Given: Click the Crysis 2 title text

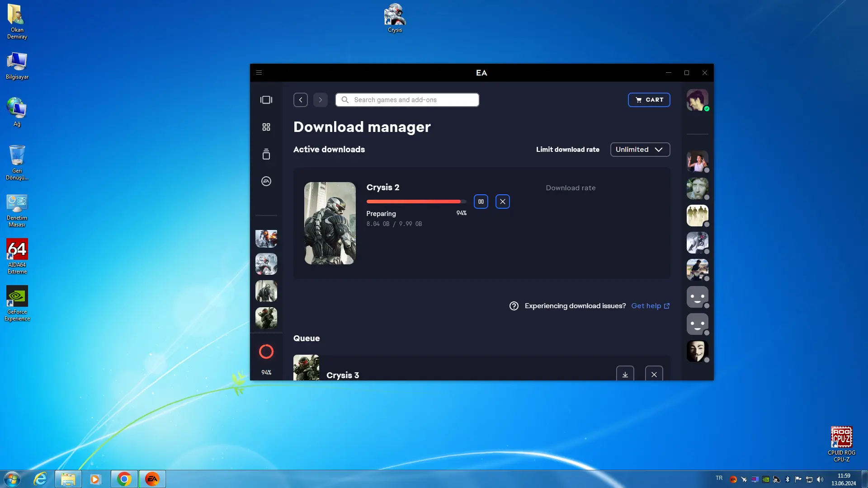Looking at the screenshot, I should [x=383, y=188].
